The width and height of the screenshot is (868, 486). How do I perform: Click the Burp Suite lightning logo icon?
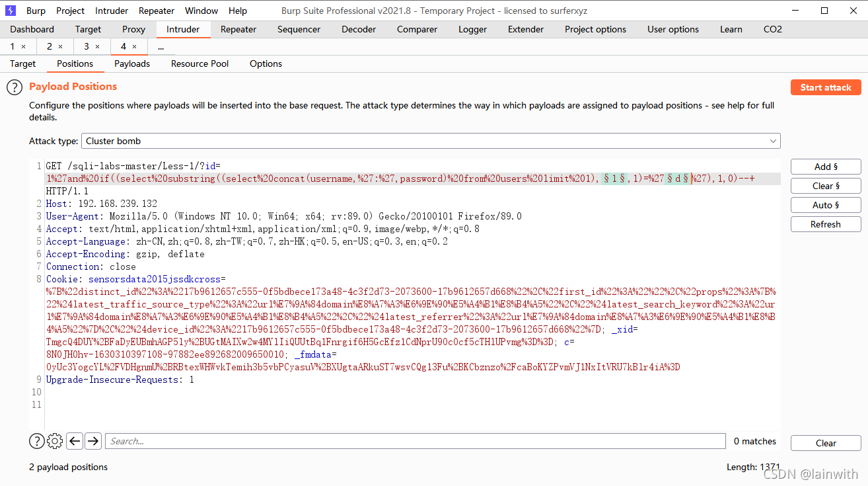pyautogui.click(x=11, y=11)
